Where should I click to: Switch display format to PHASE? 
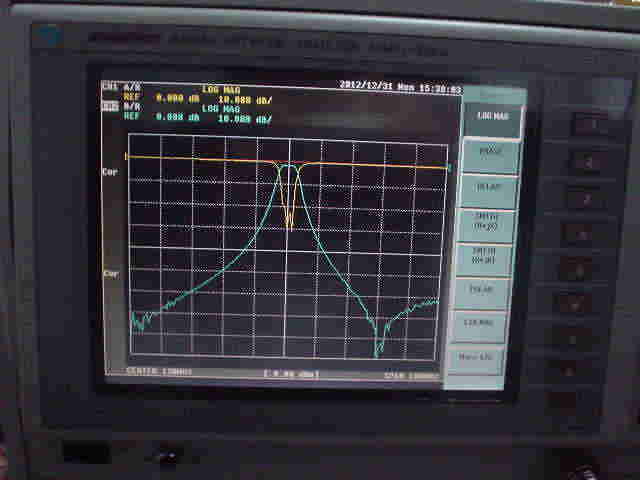pyautogui.click(x=485, y=153)
